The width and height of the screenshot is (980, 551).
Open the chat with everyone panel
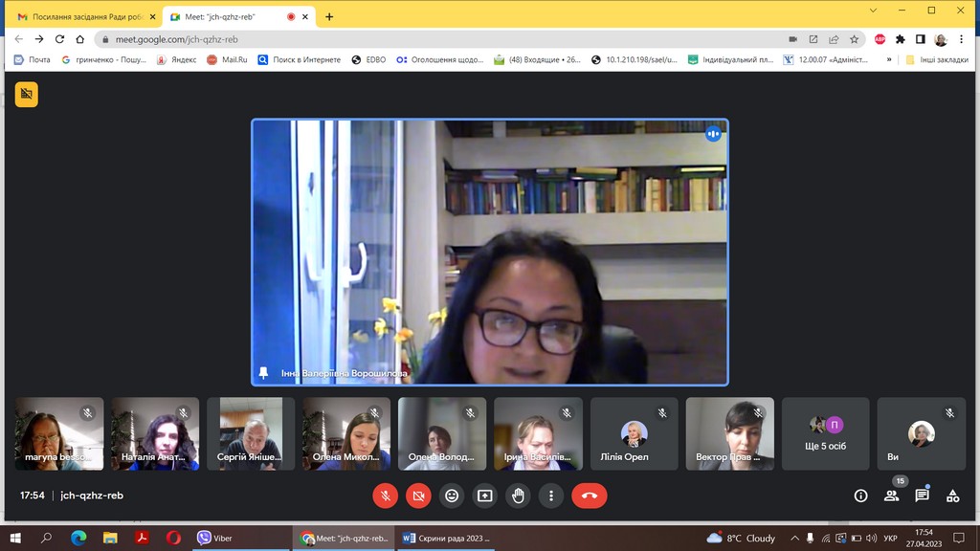click(922, 496)
